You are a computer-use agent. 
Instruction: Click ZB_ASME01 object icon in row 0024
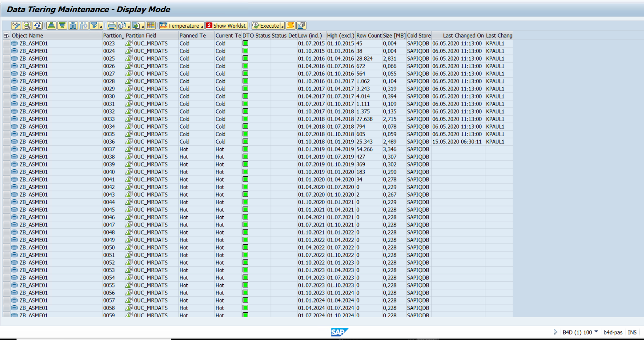(x=14, y=51)
